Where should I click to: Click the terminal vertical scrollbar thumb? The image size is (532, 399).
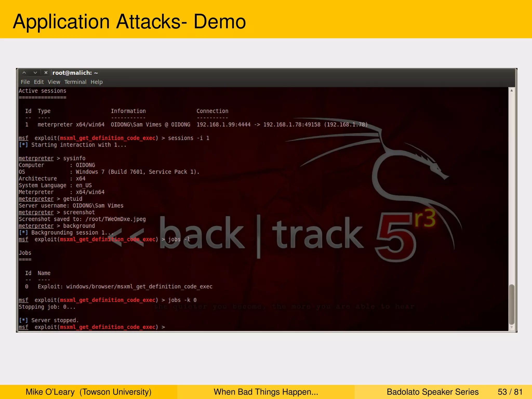click(511, 304)
